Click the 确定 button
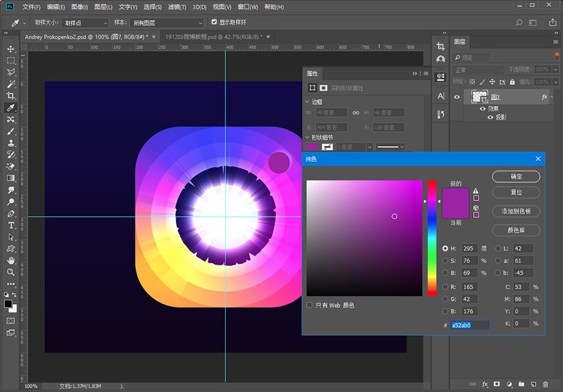This screenshot has height=392, width=563. pyautogui.click(x=516, y=176)
